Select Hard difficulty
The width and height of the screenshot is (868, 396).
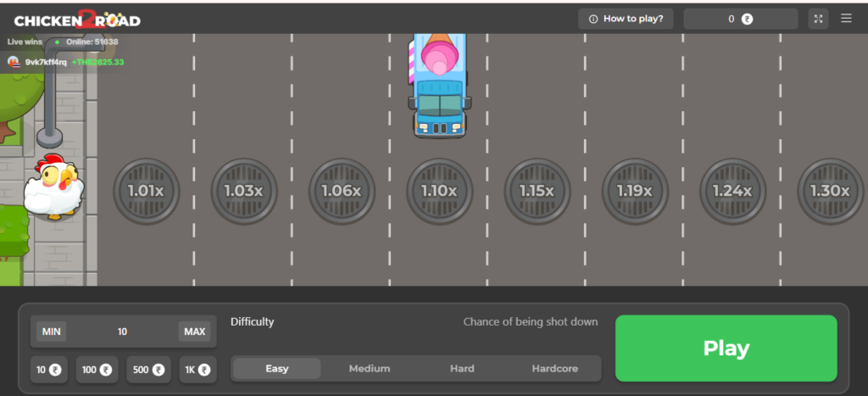pos(462,369)
